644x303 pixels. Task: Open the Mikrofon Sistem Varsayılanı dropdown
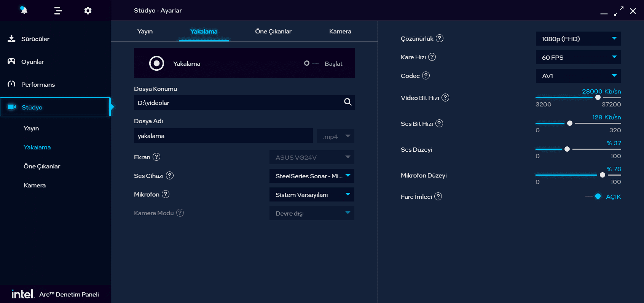click(x=312, y=195)
